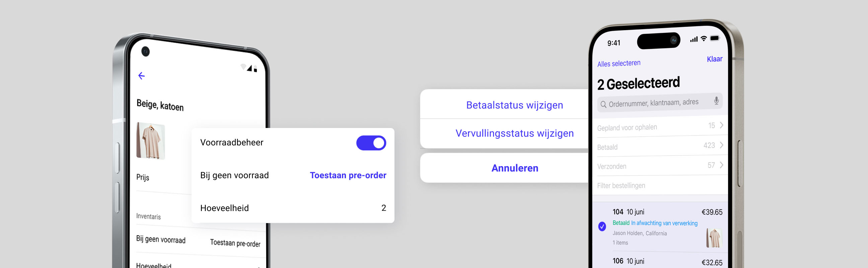
Task: Tap the magnifier icon in search field
Action: (603, 105)
